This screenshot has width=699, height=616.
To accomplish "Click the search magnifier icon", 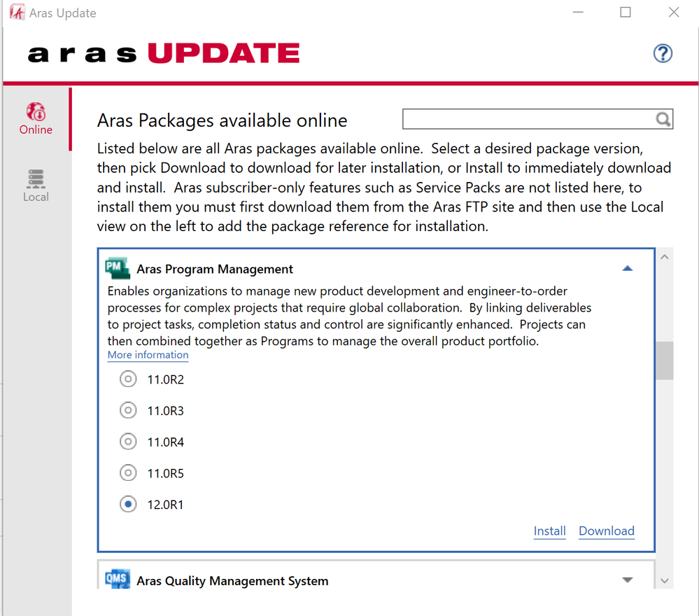I will 663,120.
